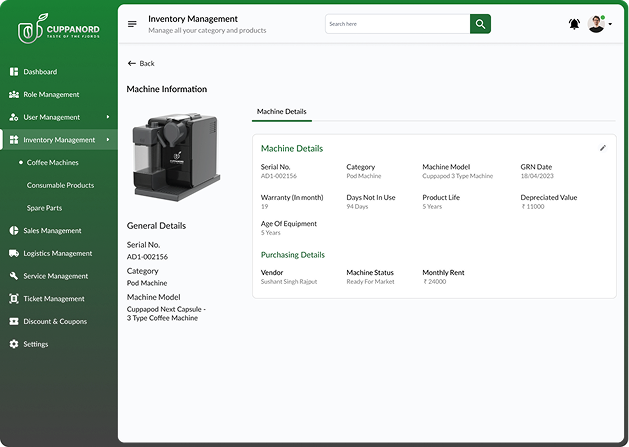Click the Role Management people icon
Viewport: 629px width, 447px height.
point(14,95)
